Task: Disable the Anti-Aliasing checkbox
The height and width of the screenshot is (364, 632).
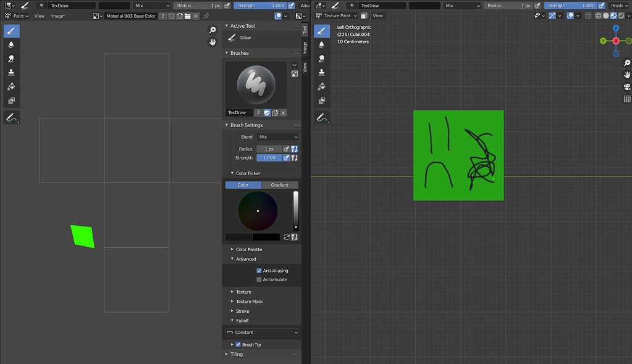Action: (258, 270)
